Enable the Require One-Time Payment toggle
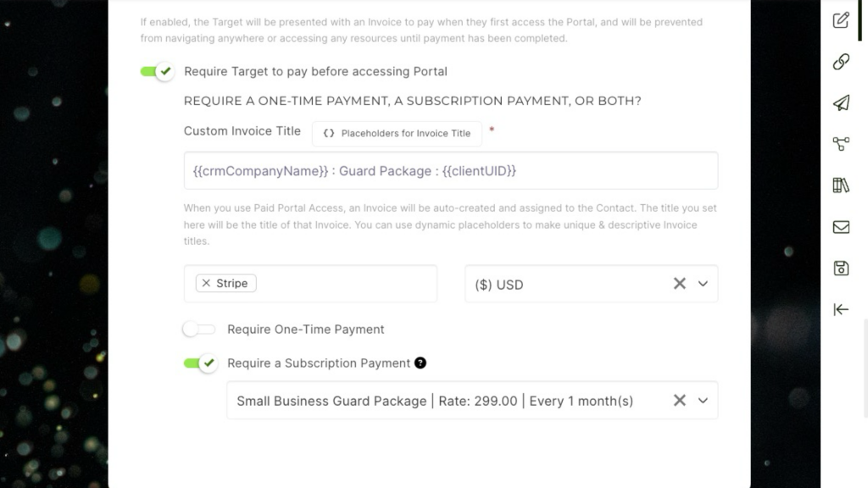This screenshot has width=868, height=488. 199,330
